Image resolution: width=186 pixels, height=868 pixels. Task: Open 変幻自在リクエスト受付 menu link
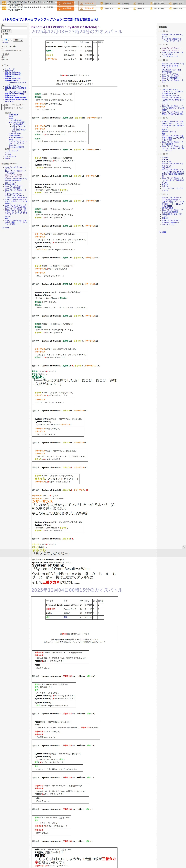point(17,92)
